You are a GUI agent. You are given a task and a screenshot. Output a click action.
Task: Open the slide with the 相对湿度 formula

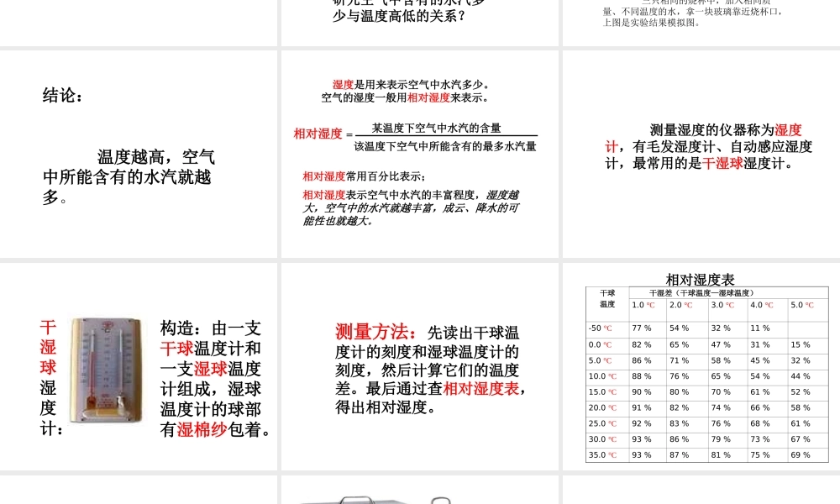pos(419,155)
